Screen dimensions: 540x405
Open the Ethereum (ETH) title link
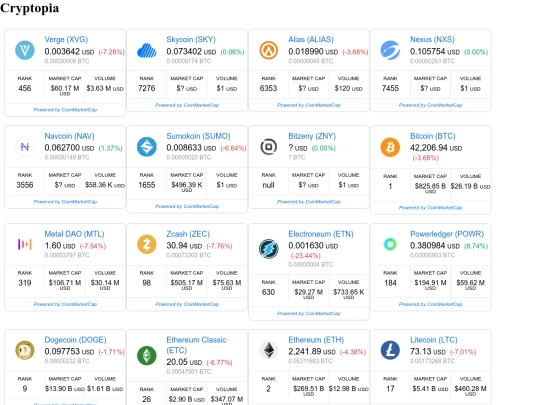(316, 340)
